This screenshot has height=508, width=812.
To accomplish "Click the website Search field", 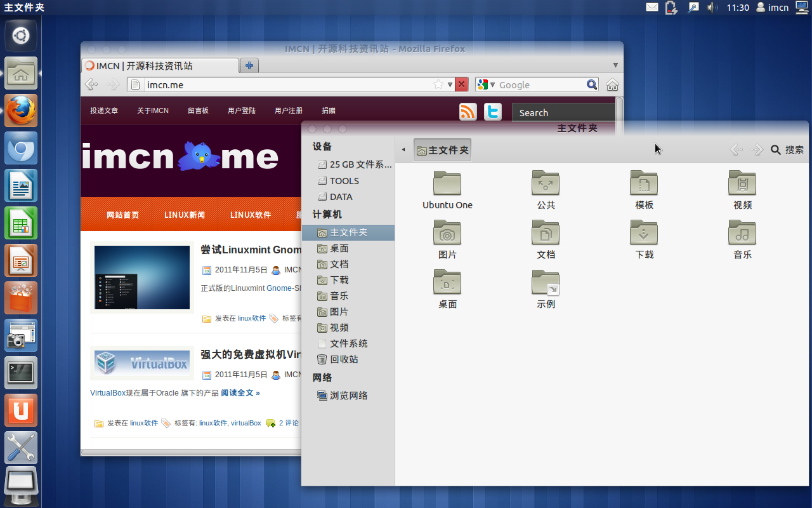I will [563, 112].
